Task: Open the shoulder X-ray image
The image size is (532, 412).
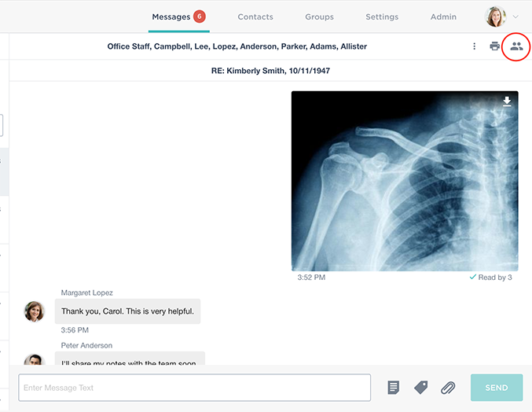Action: [x=405, y=181]
